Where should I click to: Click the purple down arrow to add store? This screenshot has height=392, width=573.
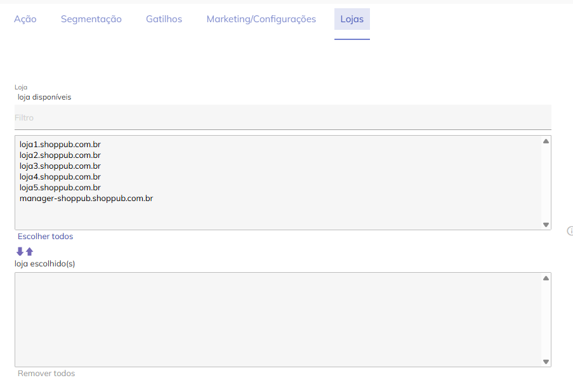click(x=20, y=251)
